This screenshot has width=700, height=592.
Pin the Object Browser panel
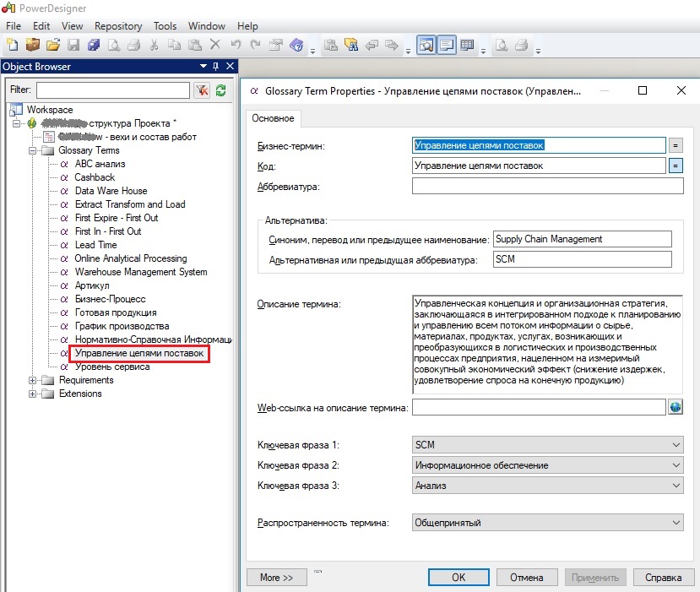click(x=216, y=67)
